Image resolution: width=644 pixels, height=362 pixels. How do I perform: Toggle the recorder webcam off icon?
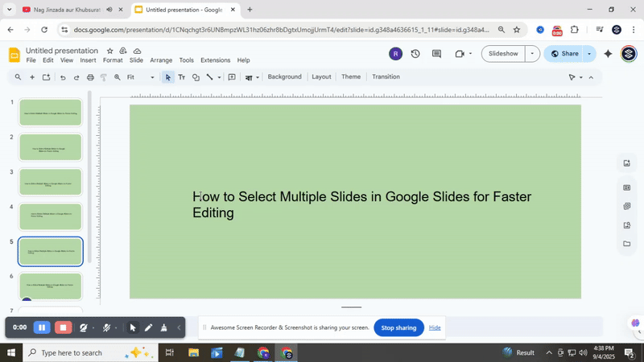(84, 327)
